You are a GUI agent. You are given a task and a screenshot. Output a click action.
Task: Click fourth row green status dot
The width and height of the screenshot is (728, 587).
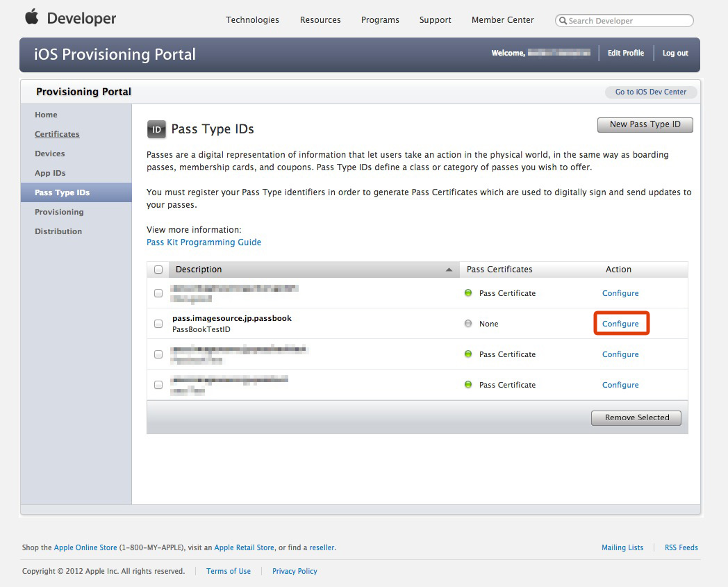pyautogui.click(x=468, y=385)
